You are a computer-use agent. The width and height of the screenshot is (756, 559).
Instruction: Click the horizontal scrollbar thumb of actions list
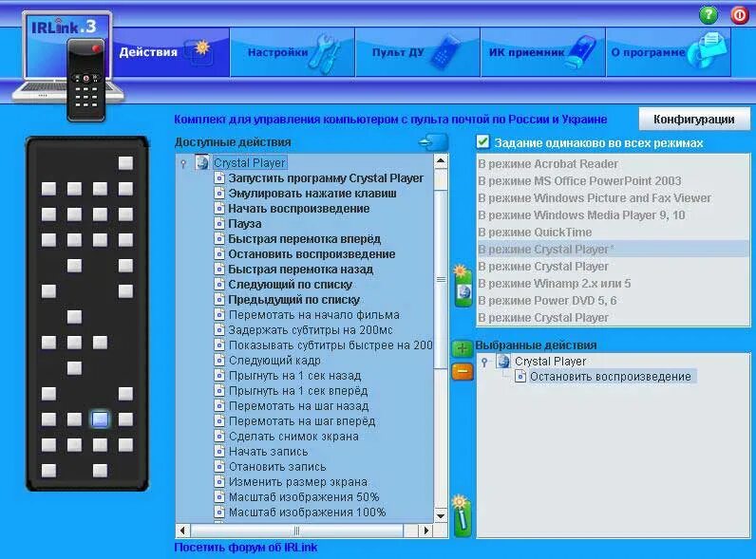297,531
